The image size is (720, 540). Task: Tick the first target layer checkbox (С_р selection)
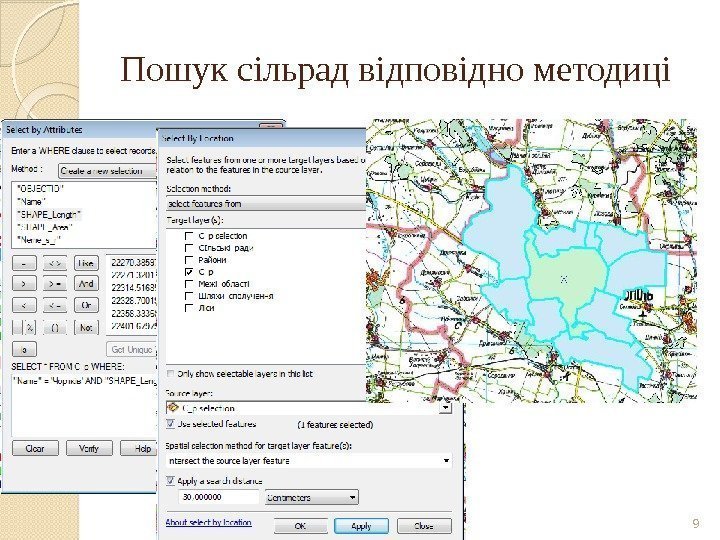(x=189, y=236)
